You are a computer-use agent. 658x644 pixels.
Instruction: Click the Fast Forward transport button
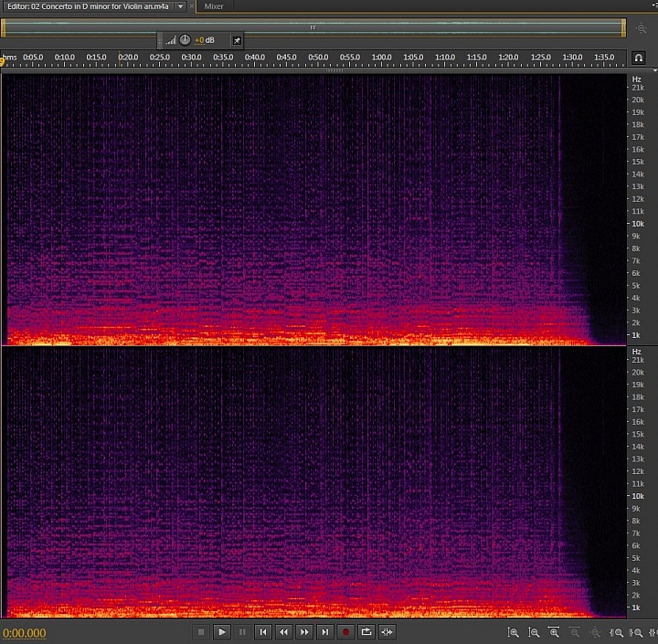tap(304, 632)
